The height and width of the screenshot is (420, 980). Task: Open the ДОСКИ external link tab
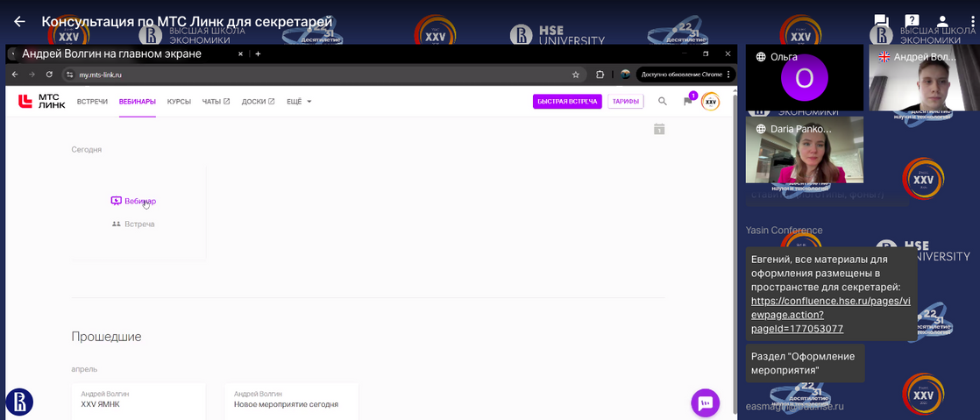pos(258,101)
